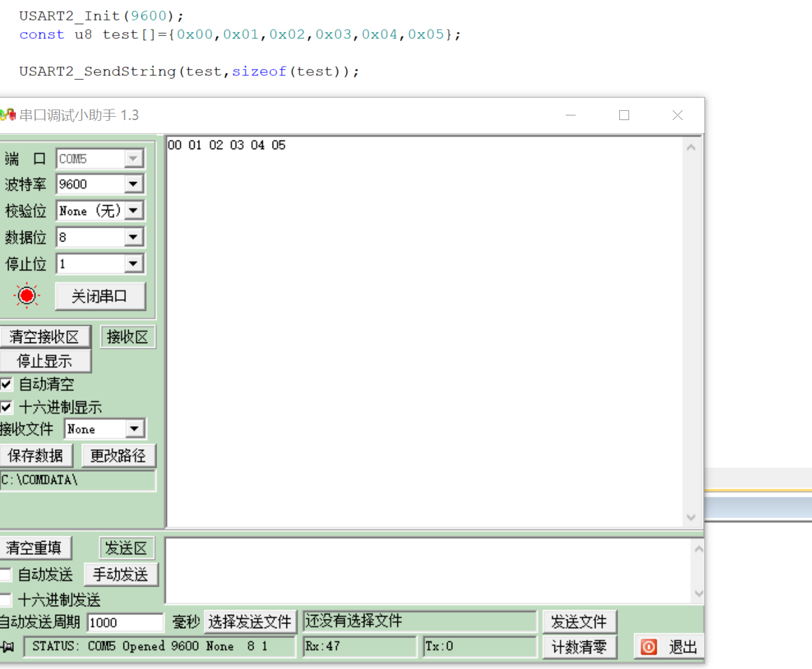Click the pin icon left of the status bar

9,647
